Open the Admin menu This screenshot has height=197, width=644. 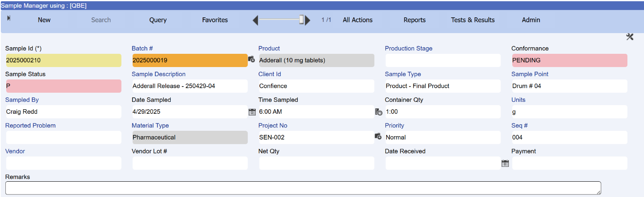(530, 20)
